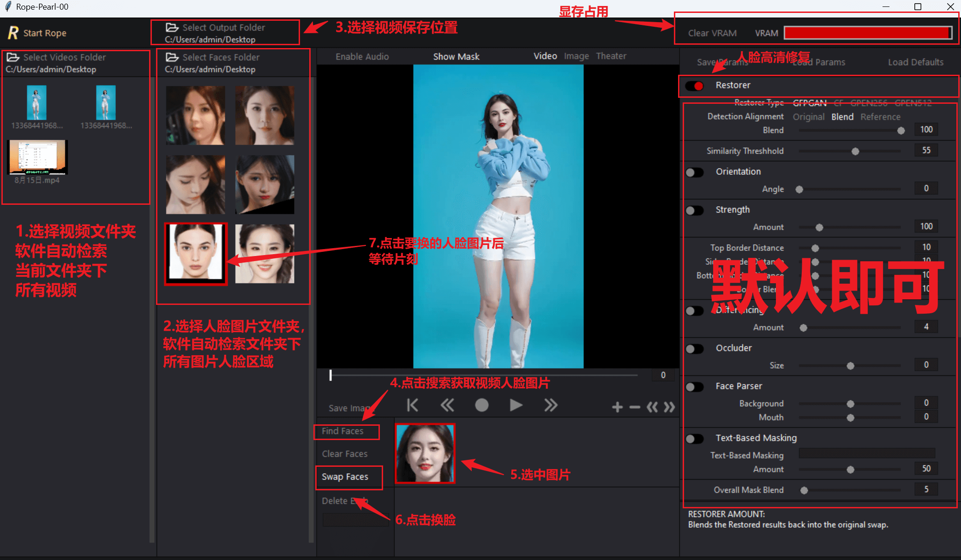Switch to Video mode
Image resolution: width=961 pixels, height=560 pixels.
pos(545,56)
